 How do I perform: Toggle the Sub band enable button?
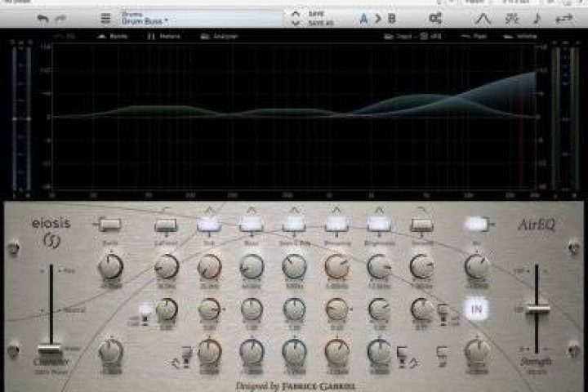pyautogui.click(x=209, y=224)
